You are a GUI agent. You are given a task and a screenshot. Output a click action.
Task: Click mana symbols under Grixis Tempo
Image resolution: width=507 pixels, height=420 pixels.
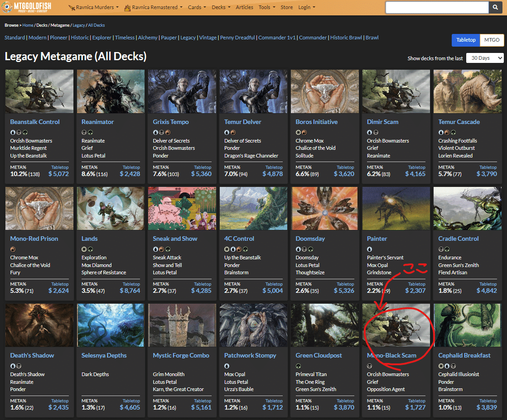click(162, 133)
